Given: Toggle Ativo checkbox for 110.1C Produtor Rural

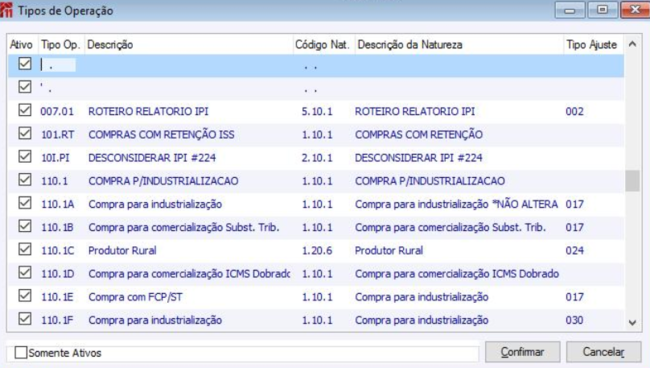Looking at the screenshot, I should (x=25, y=249).
